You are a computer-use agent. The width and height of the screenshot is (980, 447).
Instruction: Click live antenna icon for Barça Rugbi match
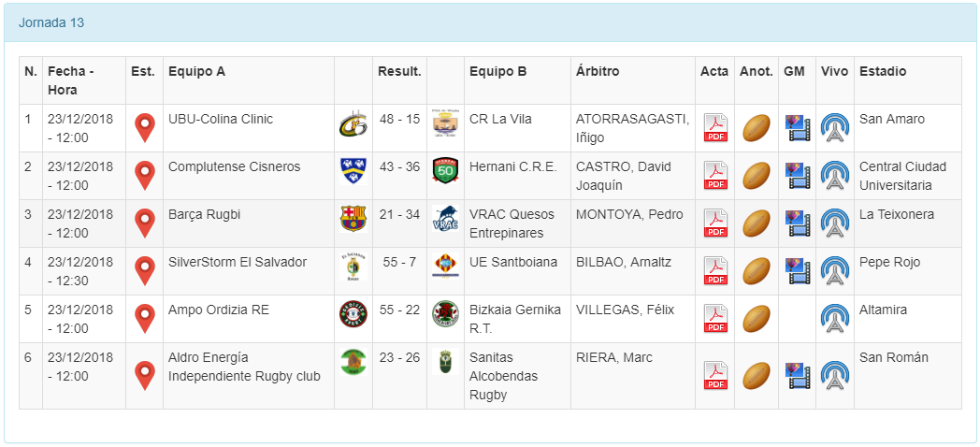tap(834, 223)
